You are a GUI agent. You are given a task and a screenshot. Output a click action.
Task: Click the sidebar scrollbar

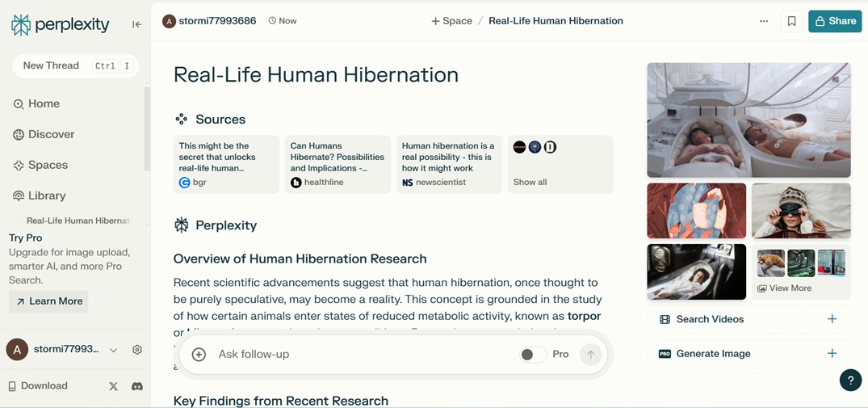tap(147, 128)
